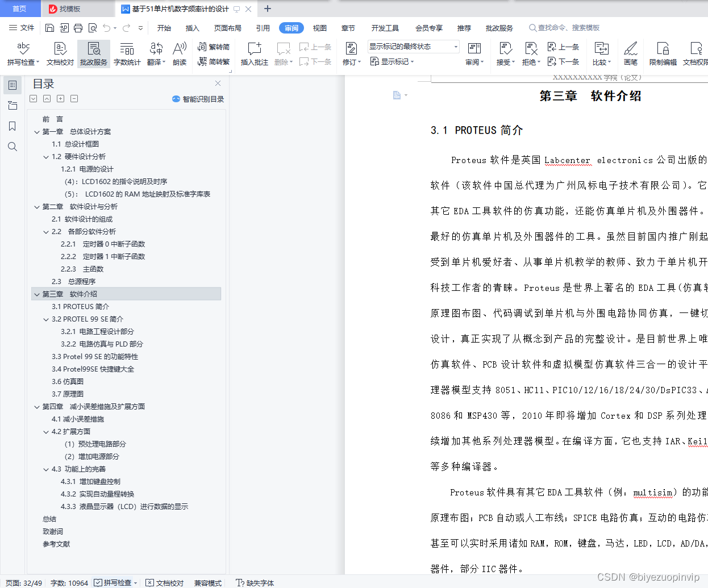Run 拼写检查 spell check from the ribbon
This screenshot has width=708, height=588.
[x=23, y=54]
